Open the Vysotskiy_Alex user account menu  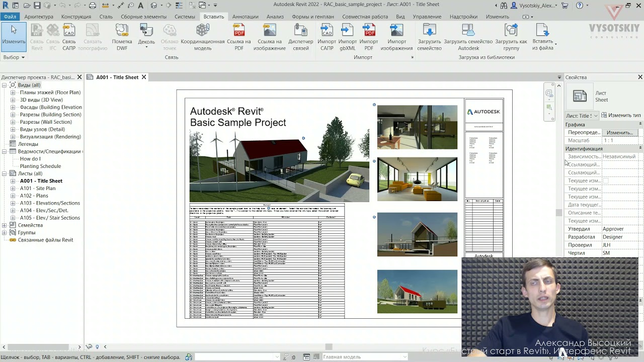(x=534, y=6)
